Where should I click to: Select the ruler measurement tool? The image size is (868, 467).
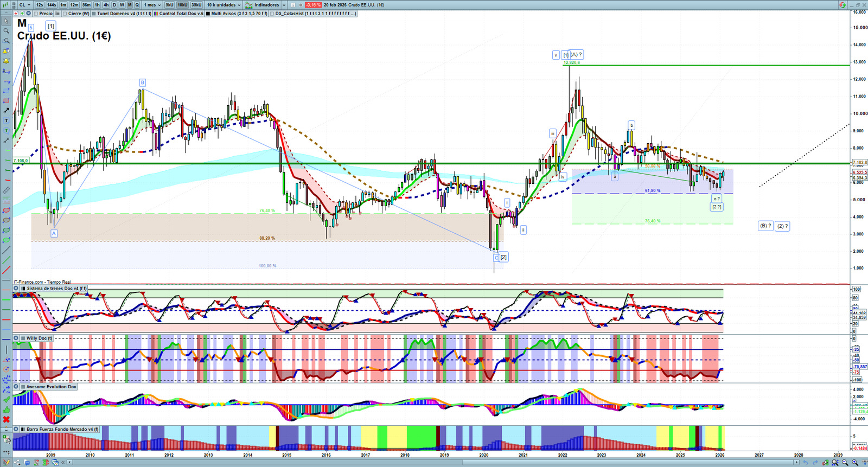[6, 190]
